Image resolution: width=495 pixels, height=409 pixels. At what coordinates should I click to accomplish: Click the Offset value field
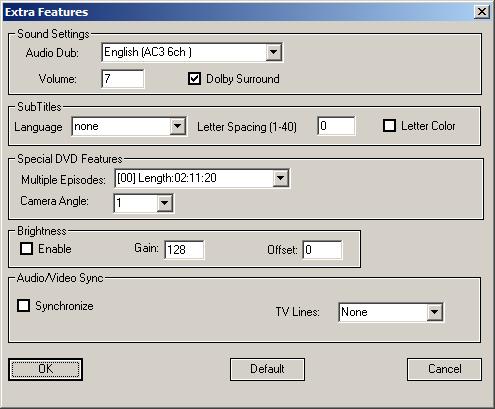[x=322, y=250]
